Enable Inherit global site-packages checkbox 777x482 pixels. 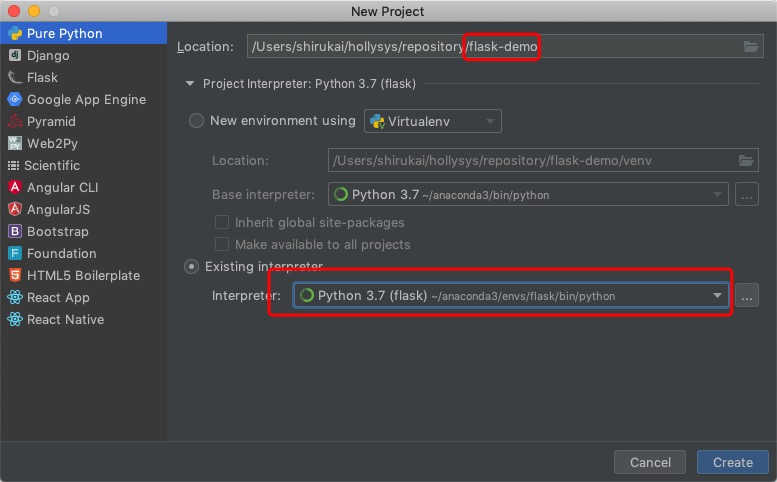[222, 222]
